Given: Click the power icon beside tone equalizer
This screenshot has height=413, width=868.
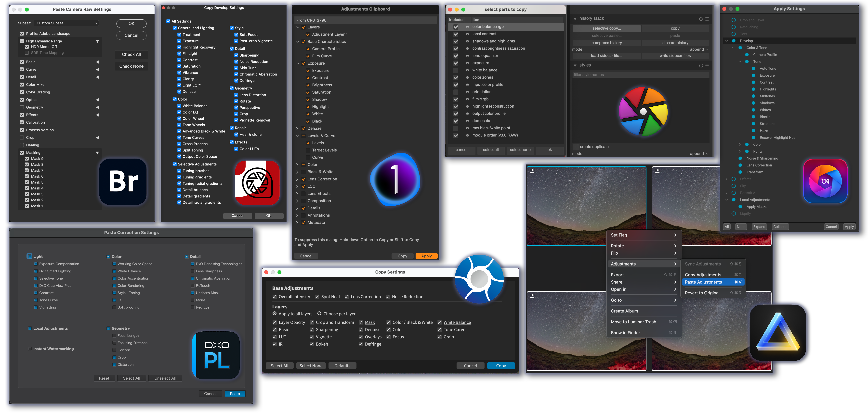Looking at the screenshot, I should [x=467, y=56].
